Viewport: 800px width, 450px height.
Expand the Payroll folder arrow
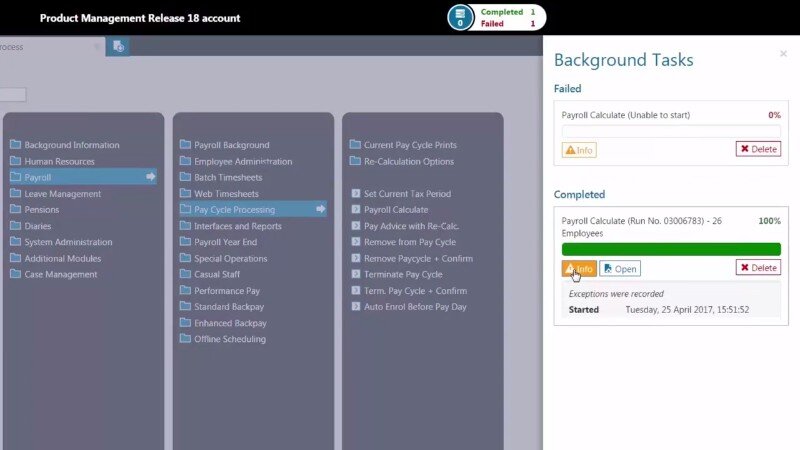[x=151, y=177]
